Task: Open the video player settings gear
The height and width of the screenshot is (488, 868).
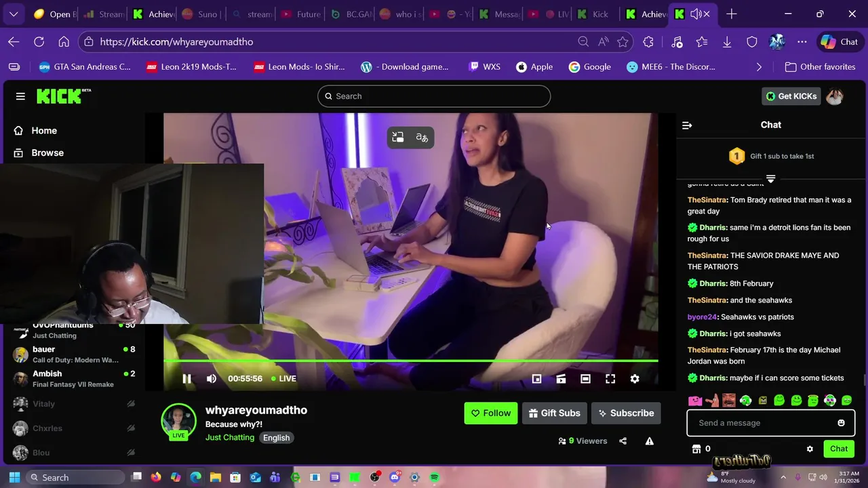Action: [x=635, y=379]
